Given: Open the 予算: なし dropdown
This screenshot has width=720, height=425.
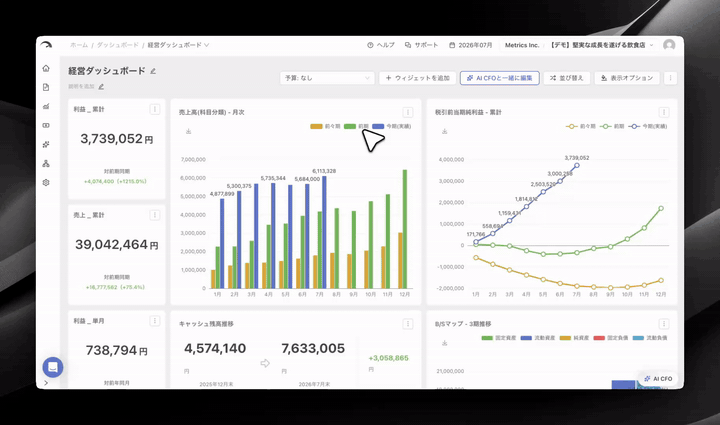Looking at the screenshot, I should coord(327,78).
